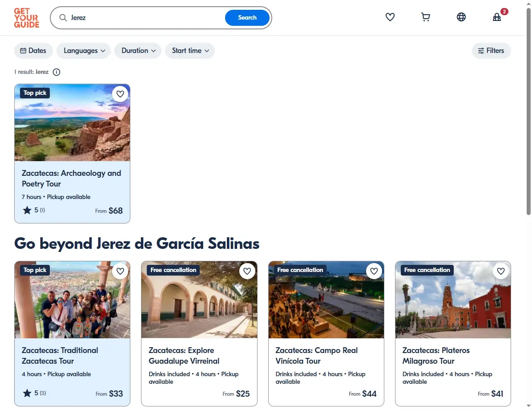Click Free cancellation badge on Campo Real card

point(300,270)
